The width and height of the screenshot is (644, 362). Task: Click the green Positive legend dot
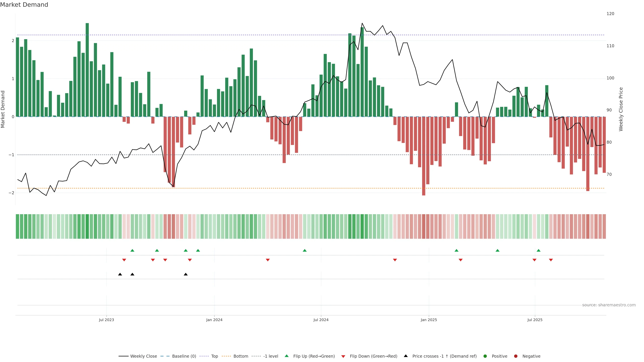pyautogui.click(x=485, y=356)
